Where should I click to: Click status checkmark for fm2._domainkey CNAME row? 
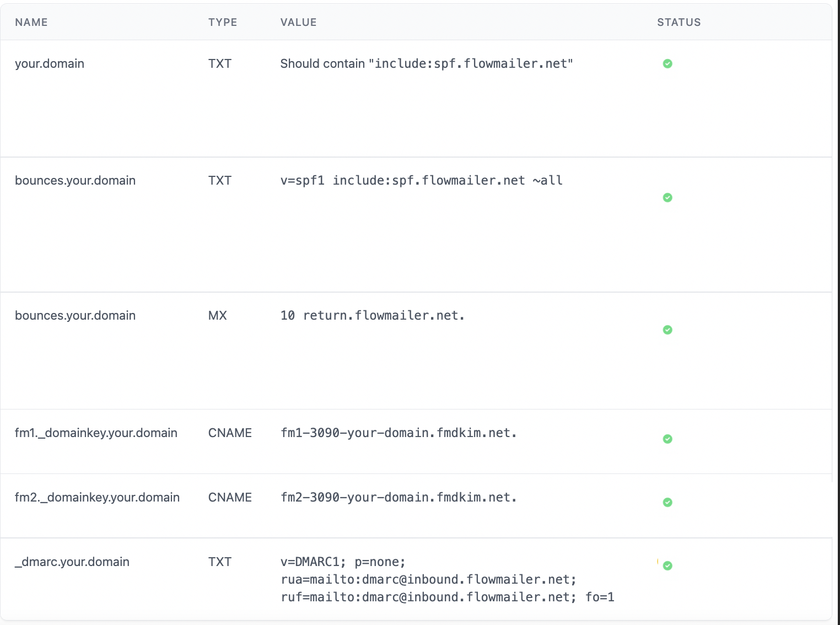pos(667,503)
